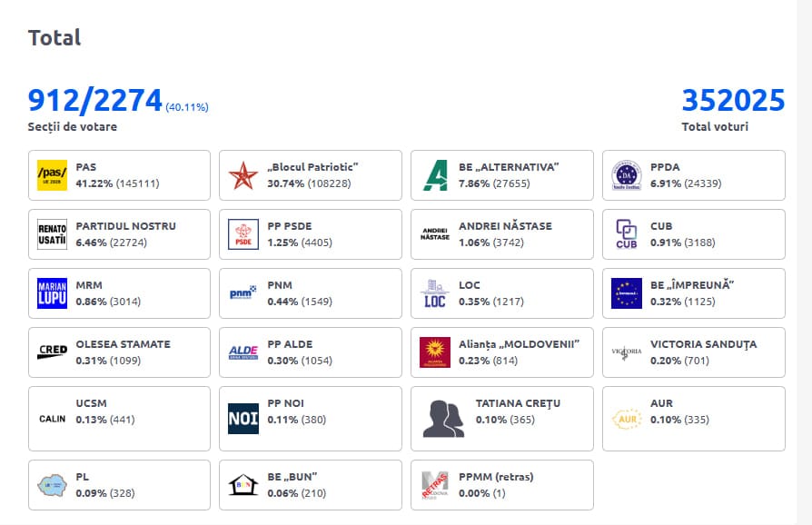This screenshot has width=812, height=525.
Task: Click the golden AUR party logo
Action: [x=627, y=419]
